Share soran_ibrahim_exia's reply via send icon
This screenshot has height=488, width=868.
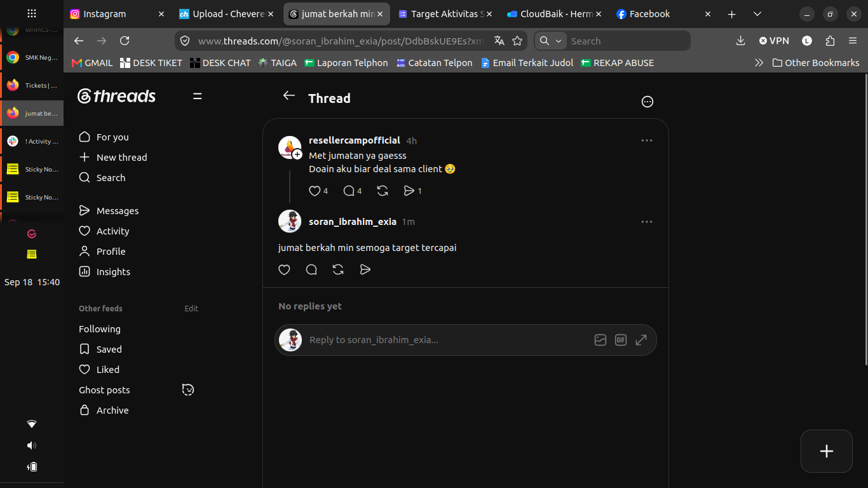(x=365, y=270)
